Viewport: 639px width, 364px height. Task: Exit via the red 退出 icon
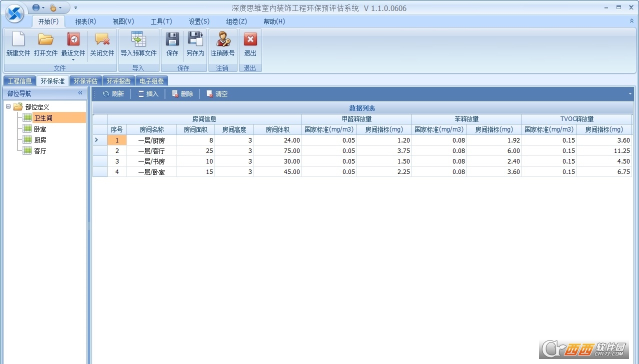(x=250, y=39)
